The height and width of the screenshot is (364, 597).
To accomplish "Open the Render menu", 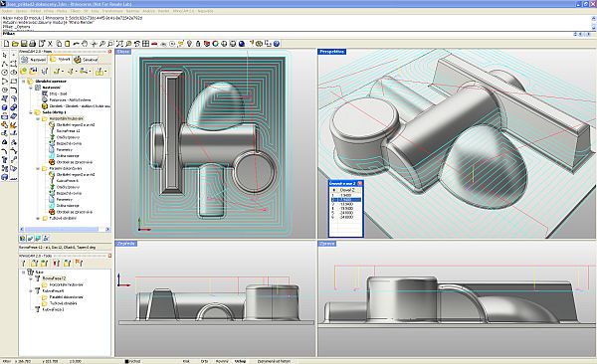I will pos(164,11).
